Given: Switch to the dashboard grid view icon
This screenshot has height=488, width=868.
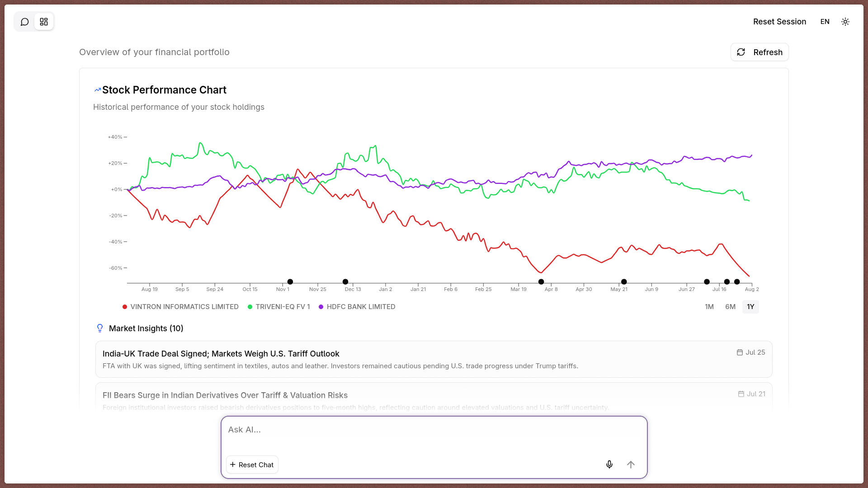Looking at the screenshot, I should [x=44, y=22].
